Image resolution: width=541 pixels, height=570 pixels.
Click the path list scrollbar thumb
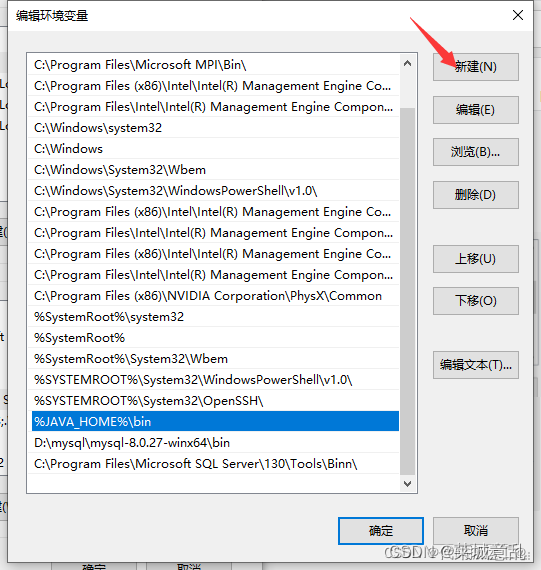pos(407,291)
